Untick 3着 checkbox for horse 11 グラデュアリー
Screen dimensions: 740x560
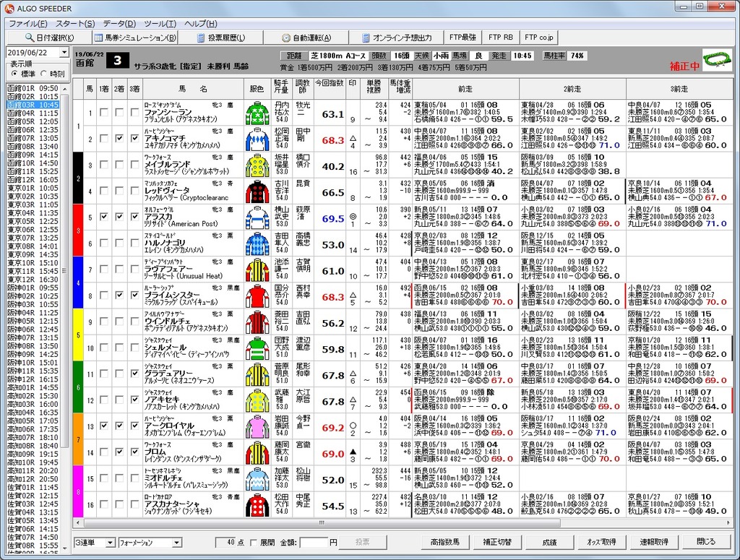pos(134,373)
